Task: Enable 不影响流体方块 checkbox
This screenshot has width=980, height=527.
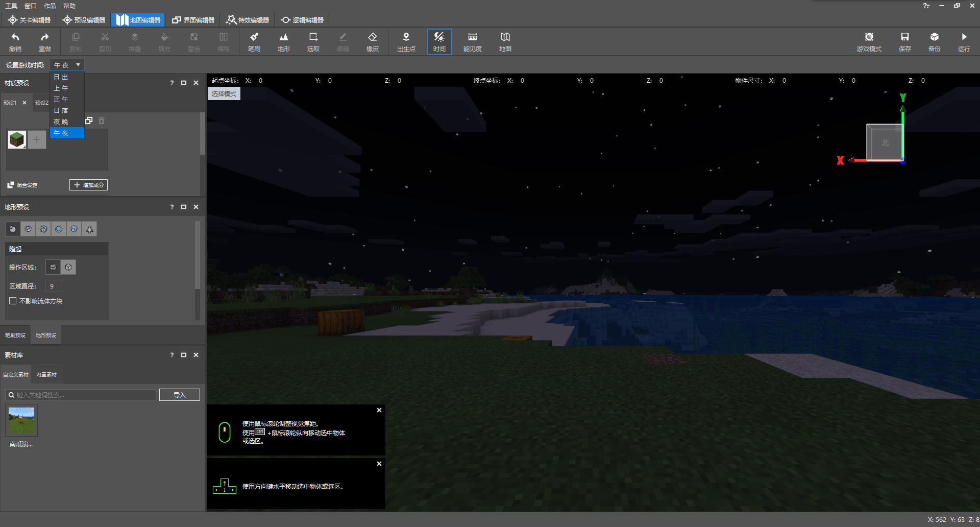Action: 13,301
